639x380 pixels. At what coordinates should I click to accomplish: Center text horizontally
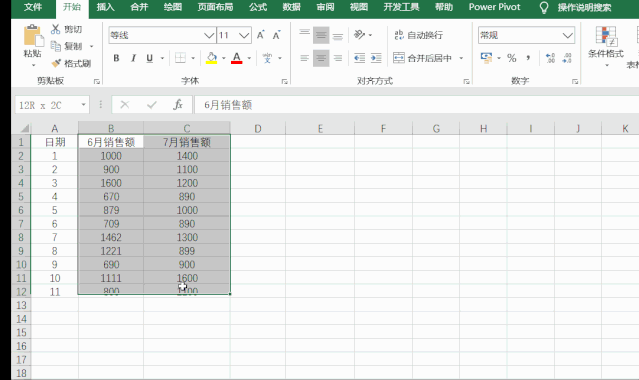point(321,58)
